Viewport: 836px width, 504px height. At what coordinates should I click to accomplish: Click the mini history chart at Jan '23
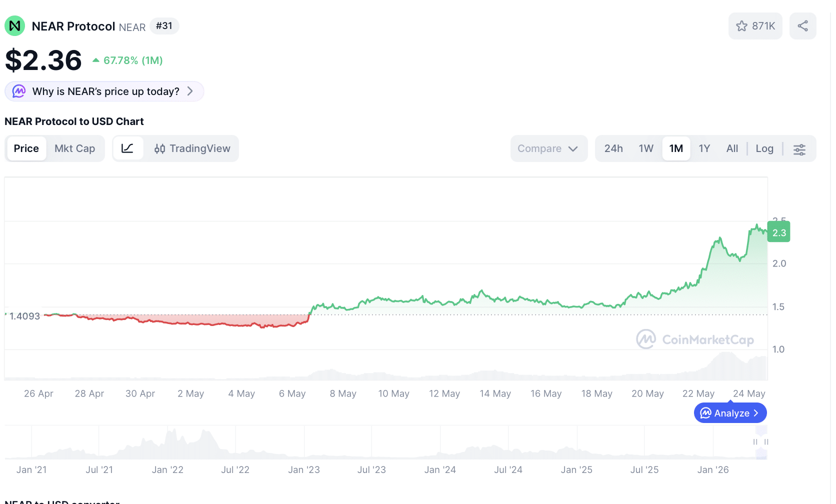304,442
